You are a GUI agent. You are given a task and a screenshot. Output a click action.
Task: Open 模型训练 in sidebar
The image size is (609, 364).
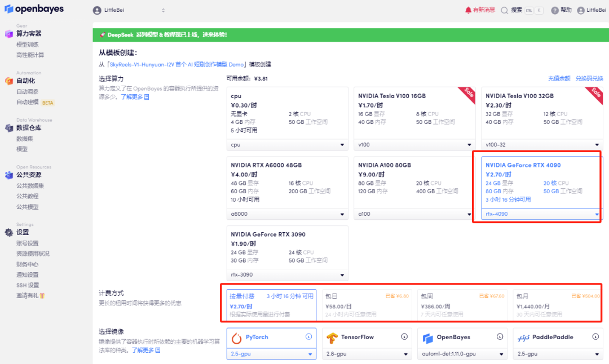point(27,45)
